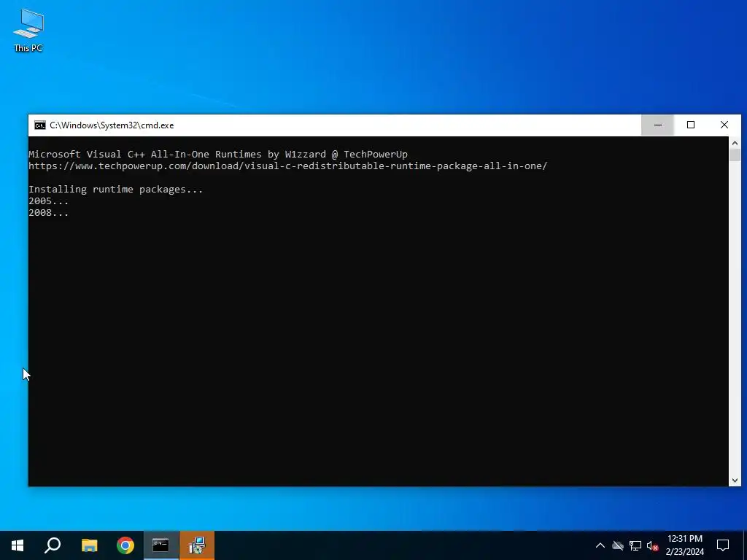This screenshot has height=560, width=747.
Task: Click the techpowerup.com URL text
Action: click(x=287, y=166)
